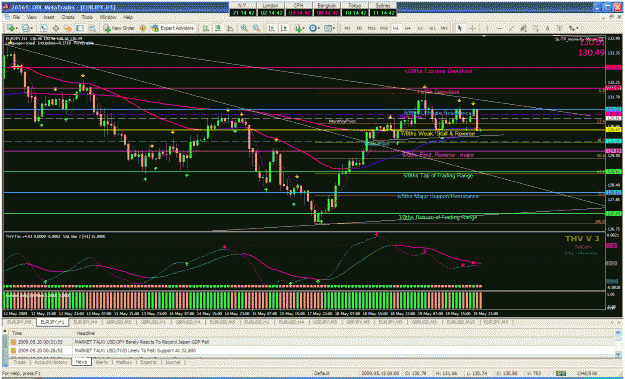Select the Crosshair tool
This screenshot has width=625, height=379.
pos(472,28)
